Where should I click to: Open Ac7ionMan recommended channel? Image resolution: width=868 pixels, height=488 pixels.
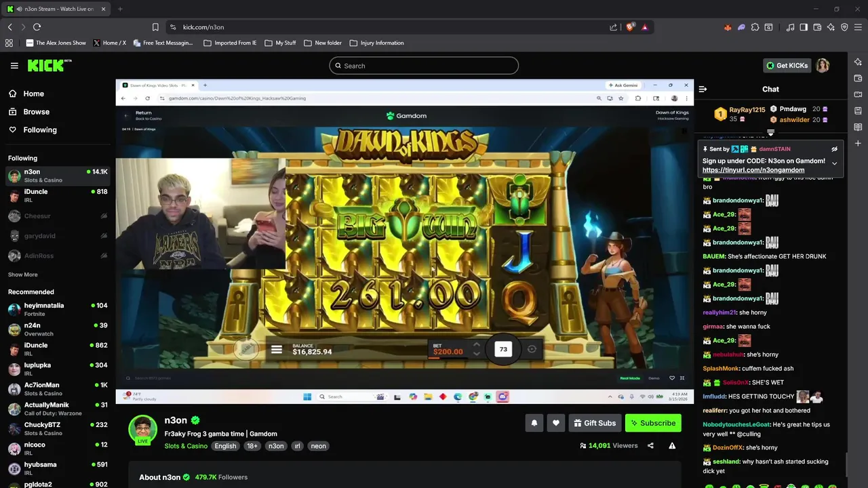point(58,389)
